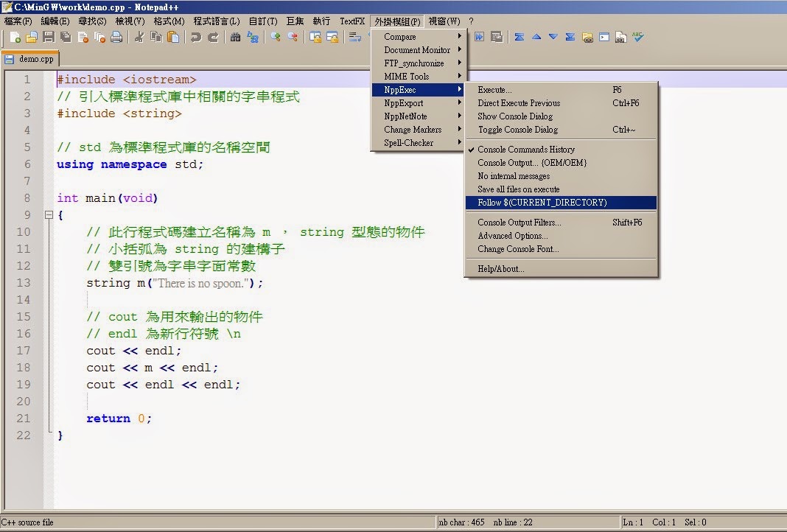Open Advanced Options...
This screenshot has width=787, height=532.
pyautogui.click(x=561, y=235)
